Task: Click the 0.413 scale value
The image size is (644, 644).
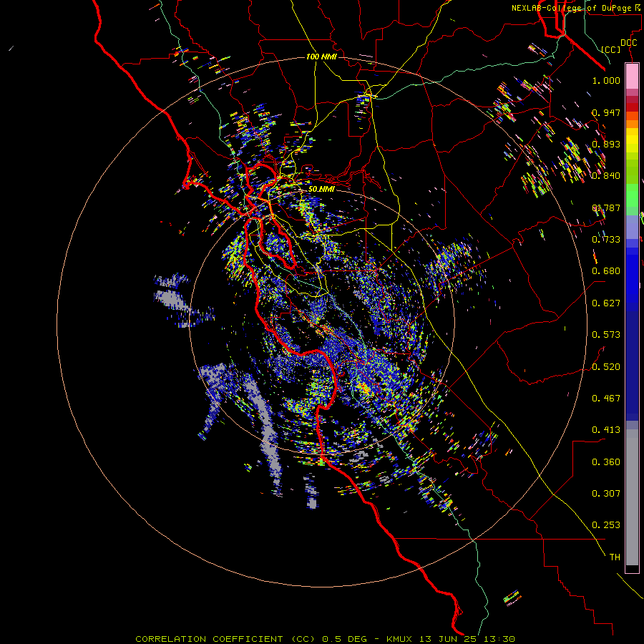Action: [x=606, y=430]
